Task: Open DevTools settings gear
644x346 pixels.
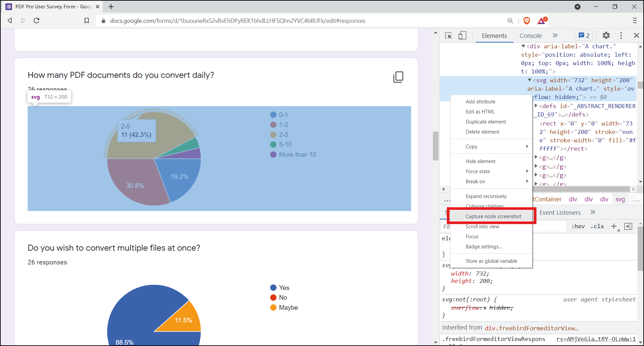Action: click(606, 36)
